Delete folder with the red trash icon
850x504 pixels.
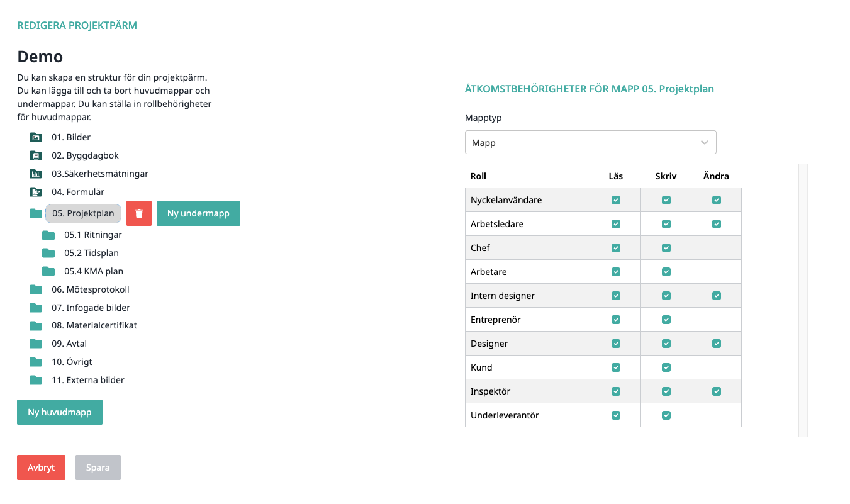pyautogui.click(x=139, y=213)
